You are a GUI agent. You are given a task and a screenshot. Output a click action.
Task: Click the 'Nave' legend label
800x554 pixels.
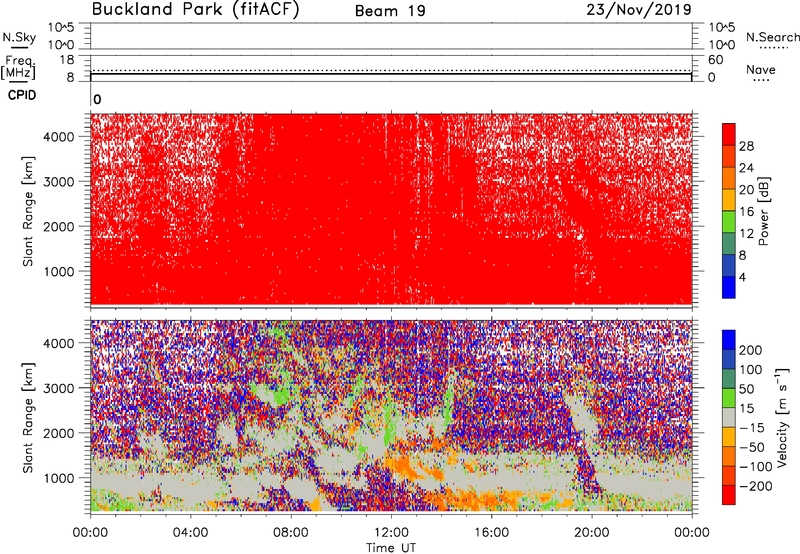[x=761, y=69]
